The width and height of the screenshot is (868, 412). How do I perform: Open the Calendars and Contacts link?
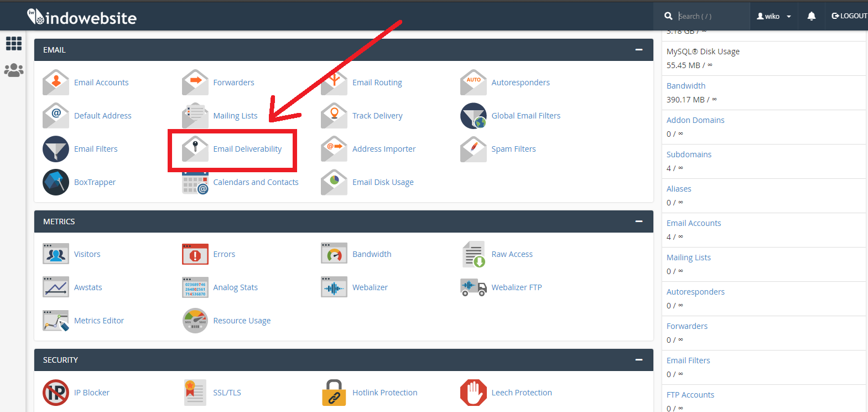pos(256,182)
